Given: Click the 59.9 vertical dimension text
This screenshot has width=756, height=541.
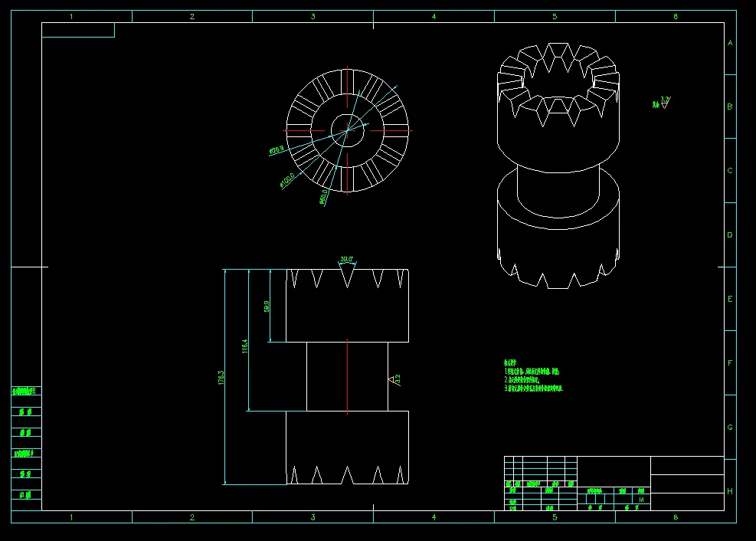Looking at the screenshot, I should [x=267, y=307].
